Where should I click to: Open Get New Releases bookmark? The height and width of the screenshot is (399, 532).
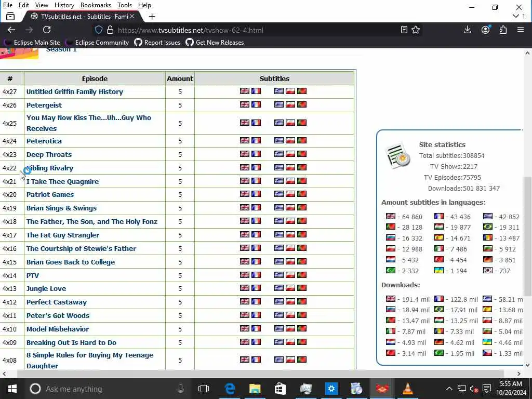pos(215,43)
